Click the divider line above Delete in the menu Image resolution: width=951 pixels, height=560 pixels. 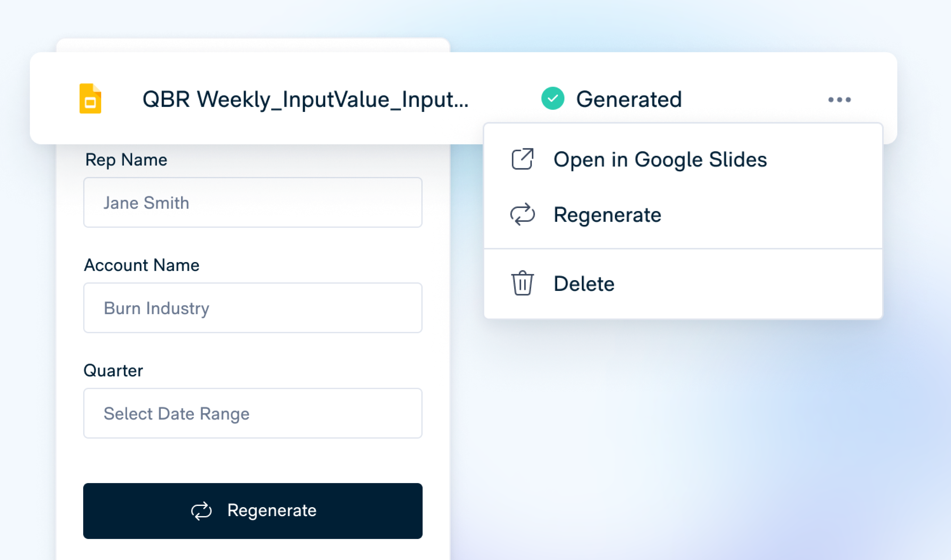coord(683,249)
